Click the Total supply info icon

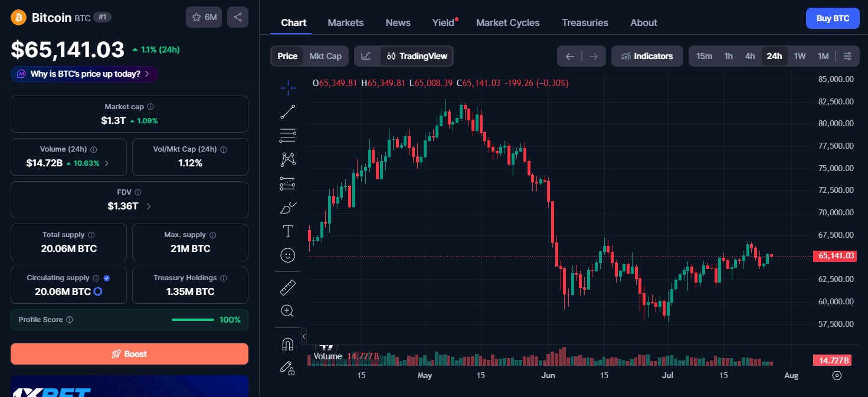pyautogui.click(x=91, y=235)
